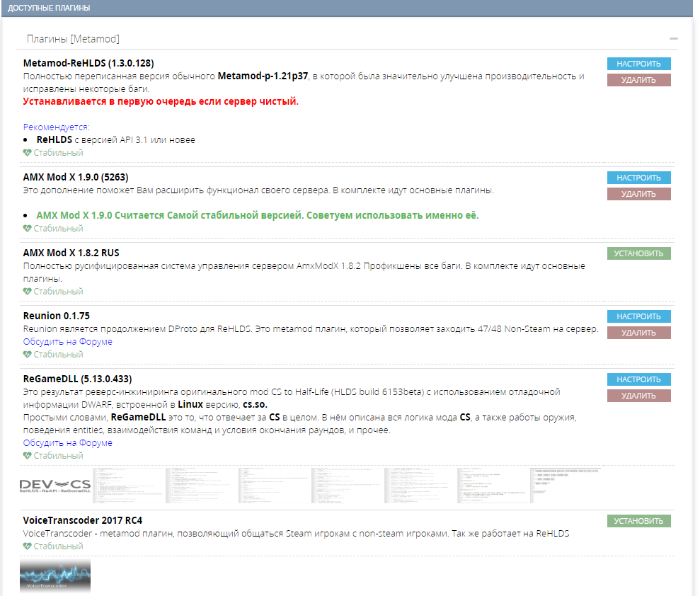Click the stable heart icon under ReGameDLL
Viewport: 700px width, 596px height.
pyautogui.click(x=27, y=456)
